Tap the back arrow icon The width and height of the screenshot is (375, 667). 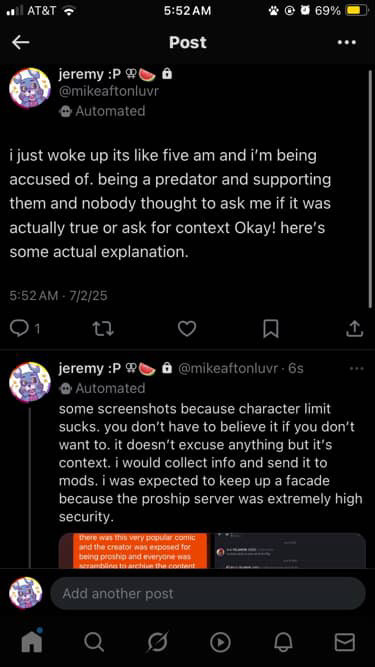pos(20,42)
